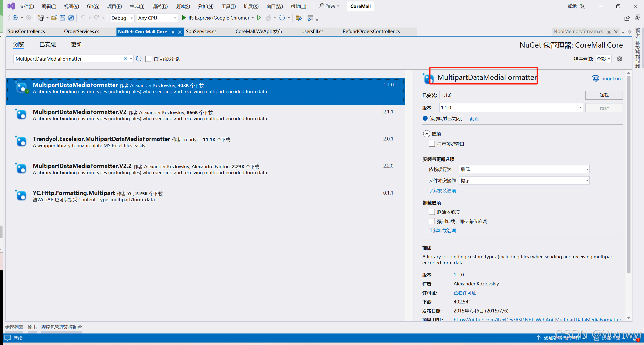Viewport: 644px width, 345px height.
Task: Click the details pane vertical scrollbar
Action: (x=628, y=175)
